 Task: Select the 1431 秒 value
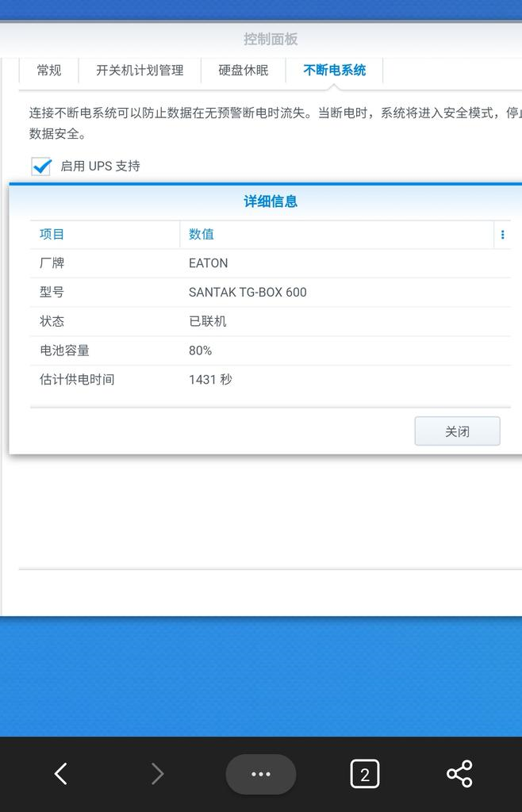[210, 380]
